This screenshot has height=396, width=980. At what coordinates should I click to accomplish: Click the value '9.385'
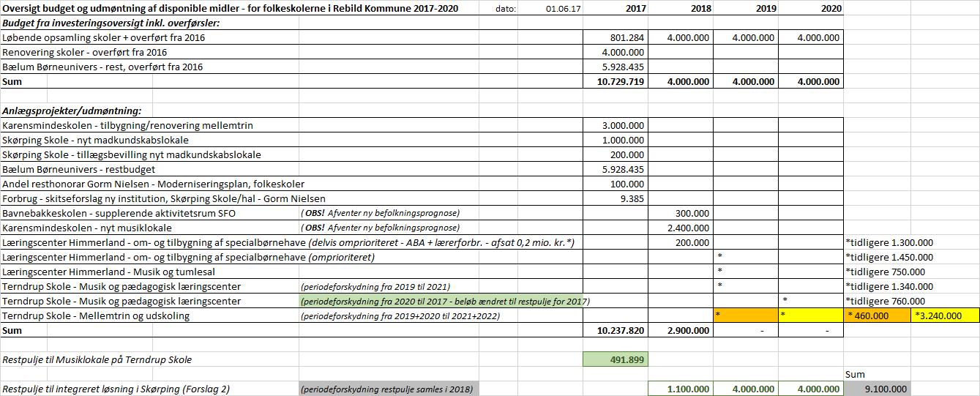tap(632, 198)
